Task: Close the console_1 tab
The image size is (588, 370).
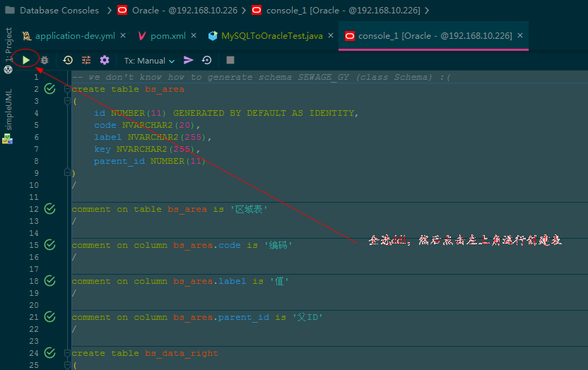Action: tap(520, 35)
